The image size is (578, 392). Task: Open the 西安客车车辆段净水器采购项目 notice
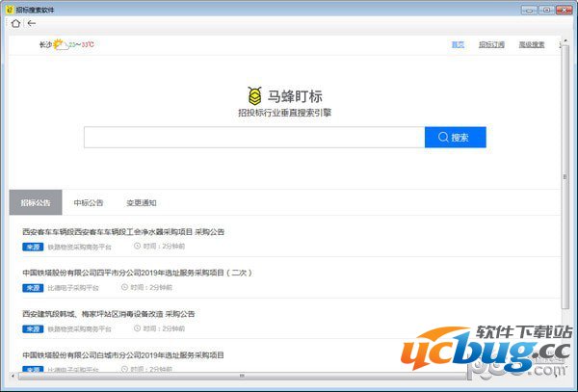(x=123, y=232)
